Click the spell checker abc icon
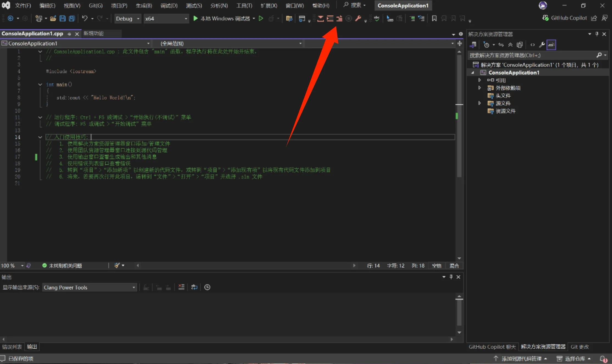 376,18
